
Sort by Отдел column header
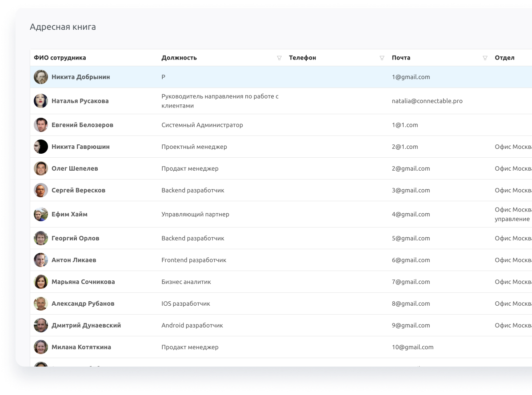tap(504, 58)
